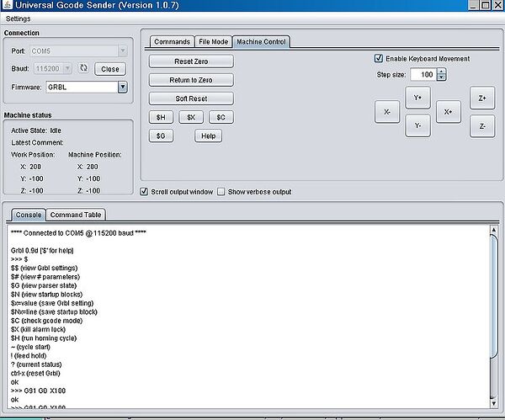Select the Machine Control tab
This screenshot has width=505, height=420.
pyautogui.click(x=261, y=41)
